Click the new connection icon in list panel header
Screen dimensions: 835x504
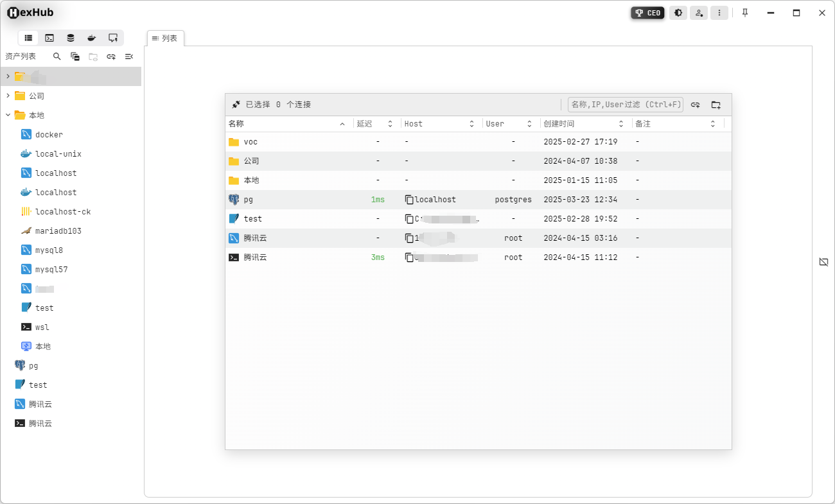click(696, 105)
